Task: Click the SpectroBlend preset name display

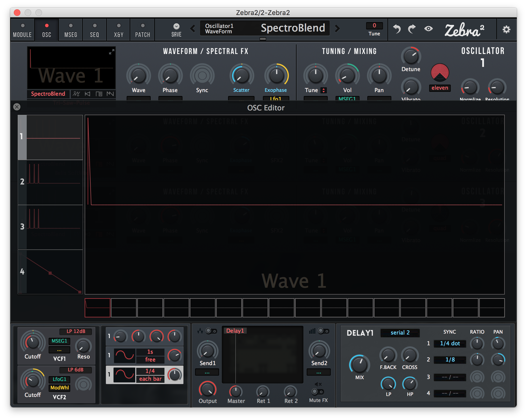Action: click(265, 28)
